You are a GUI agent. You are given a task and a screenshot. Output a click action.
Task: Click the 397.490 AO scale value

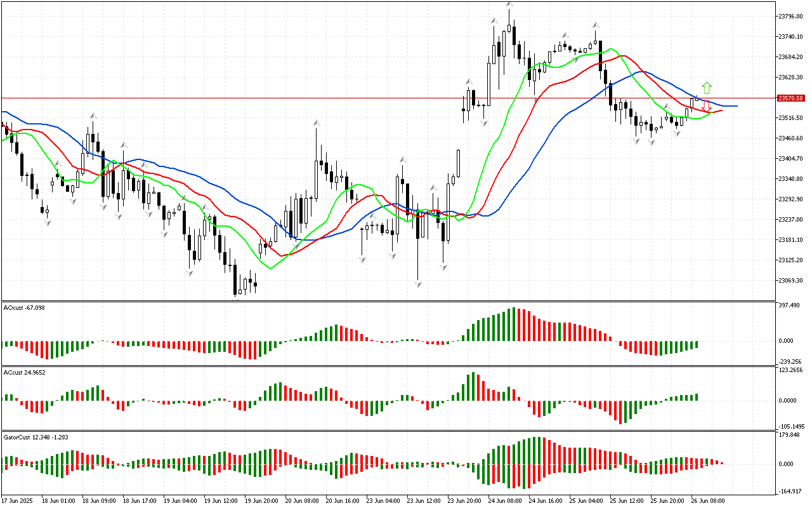click(x=790, y=305)
